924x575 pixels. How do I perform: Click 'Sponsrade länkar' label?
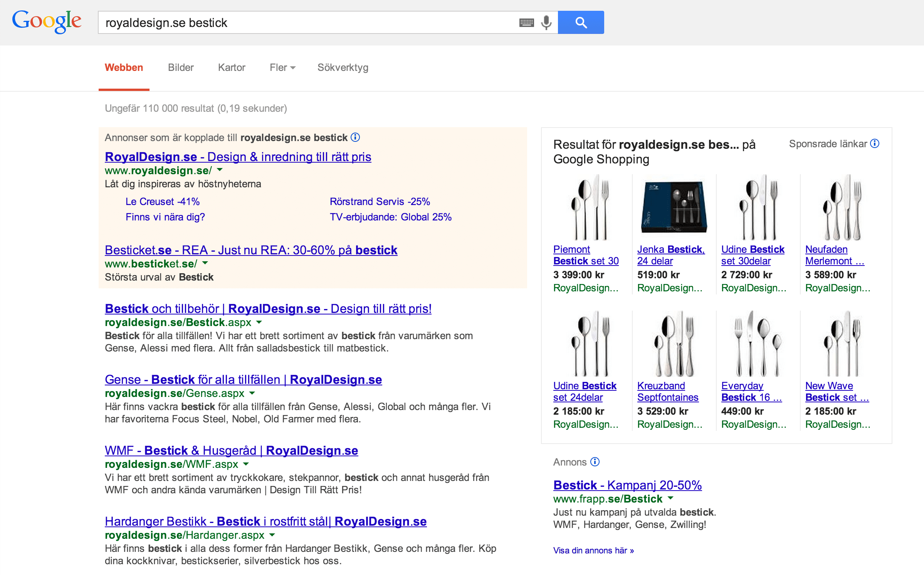pyautogui.click(x=828, y=144)
